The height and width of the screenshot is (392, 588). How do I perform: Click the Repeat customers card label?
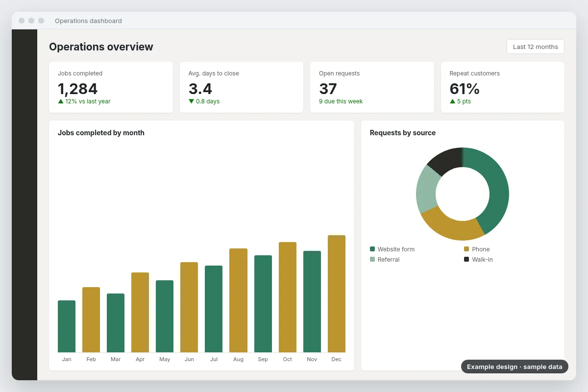pyautogui.click(x=475, y=73)
